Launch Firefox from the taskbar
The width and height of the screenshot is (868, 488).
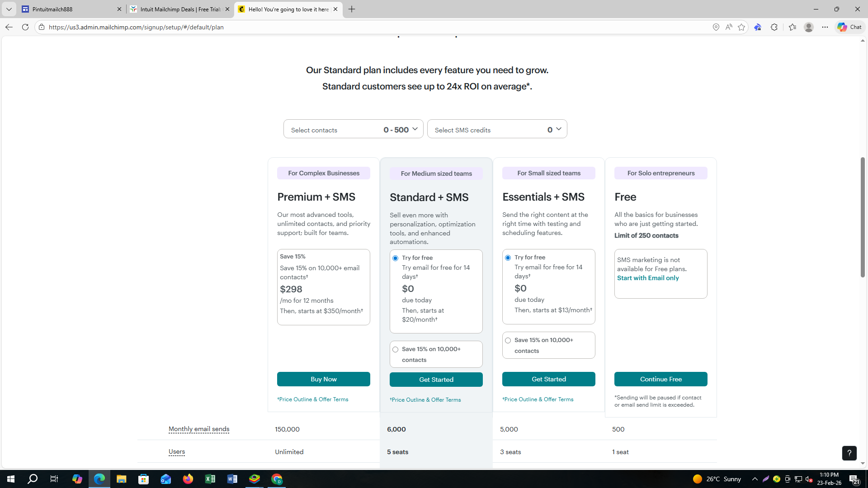click(x=188, y=479)
